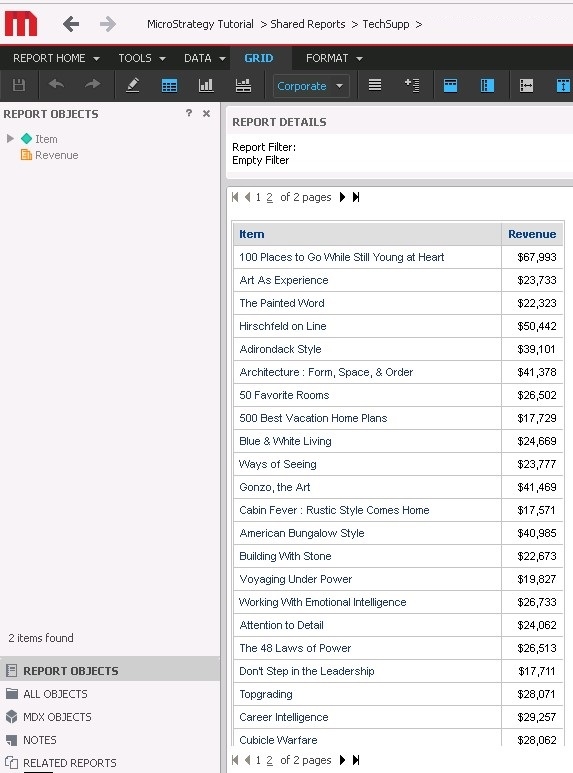Go to last page, bottom pager
The image size is (573, 773).
[356, 760]
